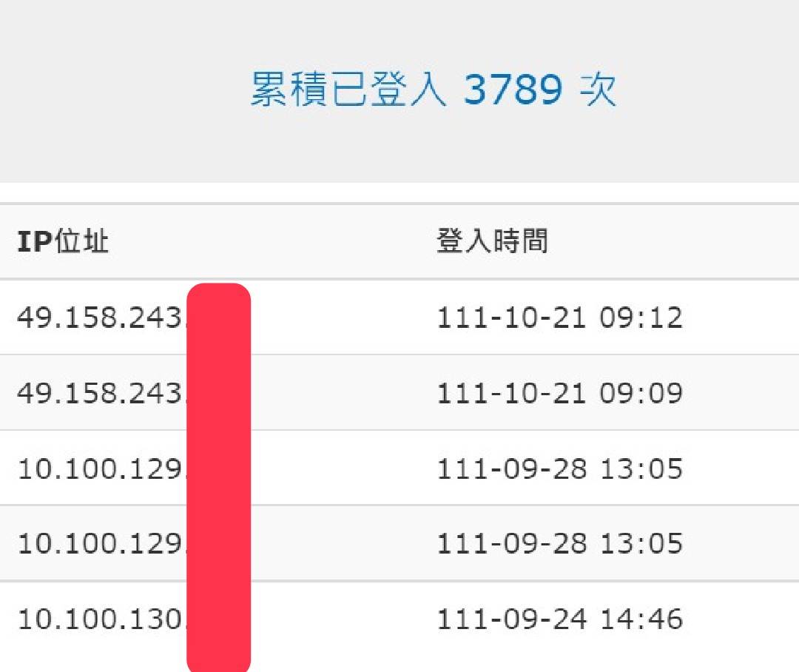Click login time 111-10-21 09:12
This screenshot has height=672, width=799.
click(559, 318)
